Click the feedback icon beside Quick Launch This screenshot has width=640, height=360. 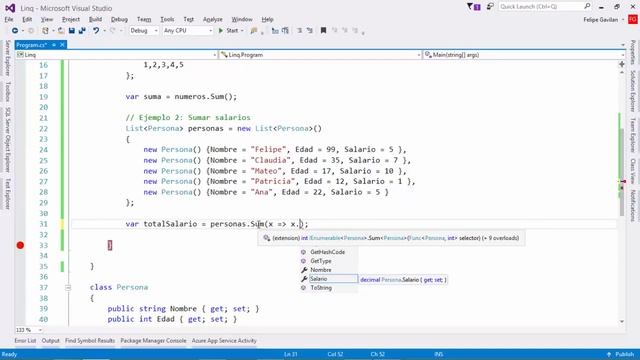click(490, 7)
